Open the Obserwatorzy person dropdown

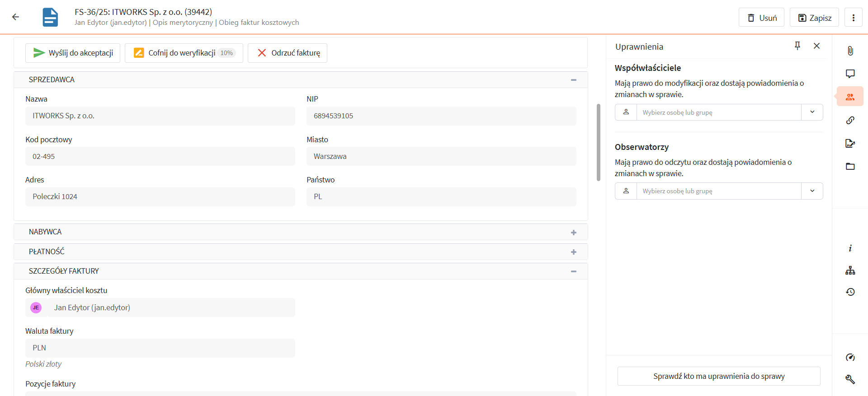(x=812, y=191)
